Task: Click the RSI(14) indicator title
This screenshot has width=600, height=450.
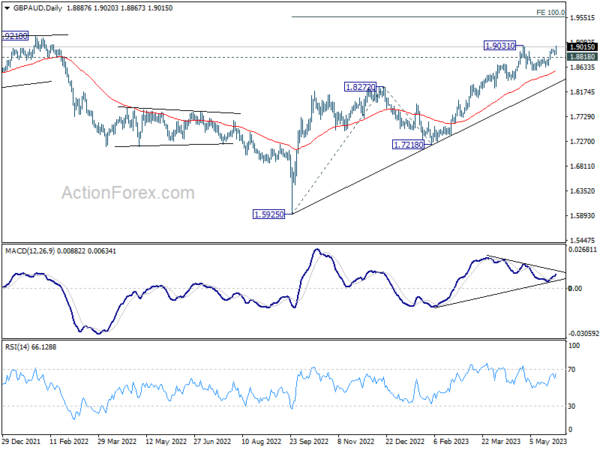Action: click(x=17, y=347)
